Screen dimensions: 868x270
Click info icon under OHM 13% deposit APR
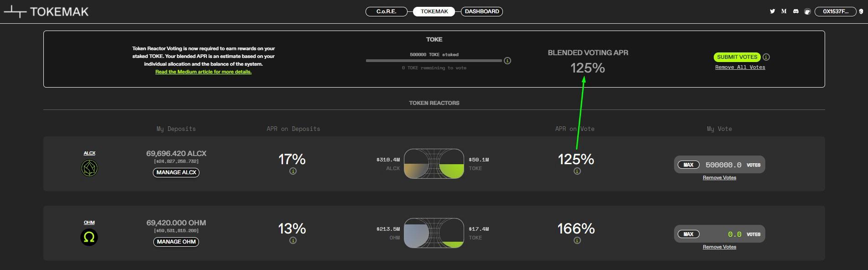click(293, 240)
